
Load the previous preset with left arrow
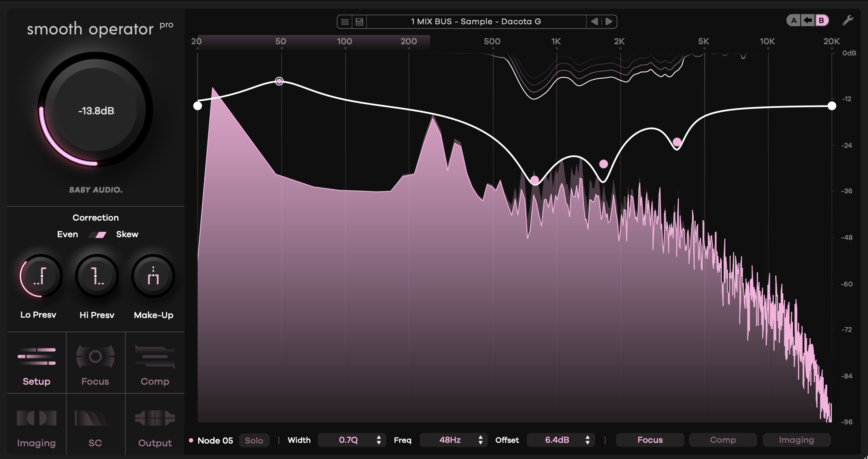(594, 22)
